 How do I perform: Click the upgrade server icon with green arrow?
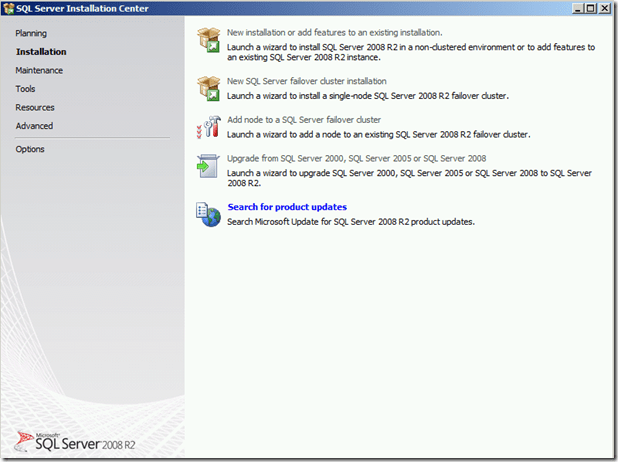tap(209, 169)
